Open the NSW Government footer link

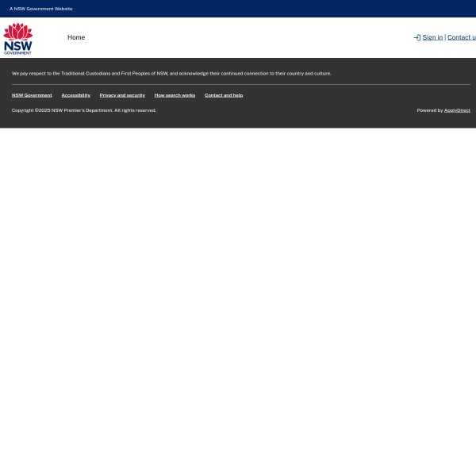[x=32, y=95]
